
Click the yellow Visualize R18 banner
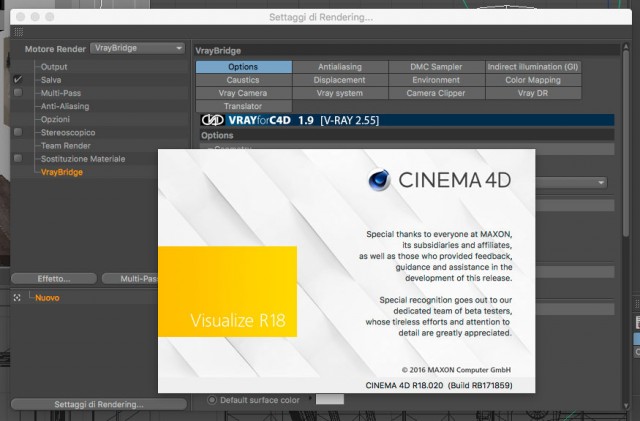(x=227, y=291)
